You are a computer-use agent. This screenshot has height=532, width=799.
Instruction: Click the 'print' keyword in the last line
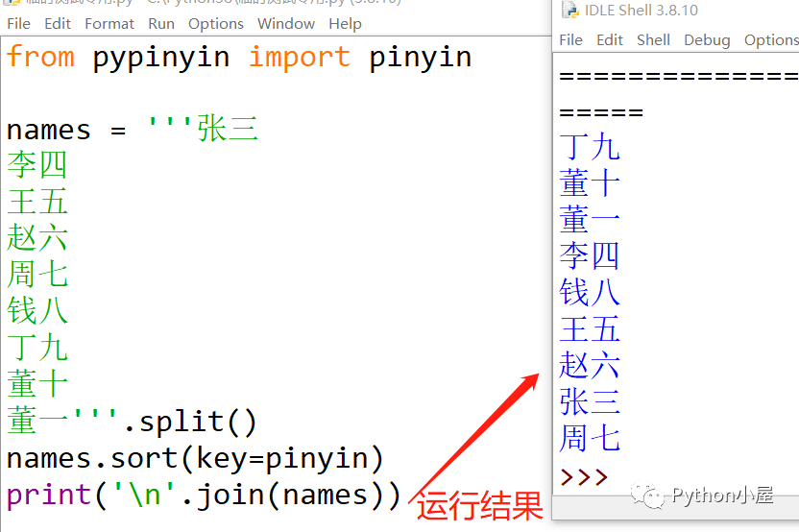[x=49, y=496]
